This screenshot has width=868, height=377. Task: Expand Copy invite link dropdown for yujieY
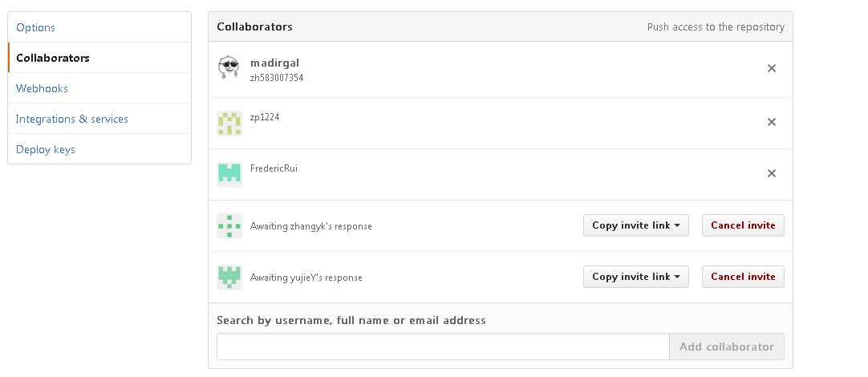[636, 277]
